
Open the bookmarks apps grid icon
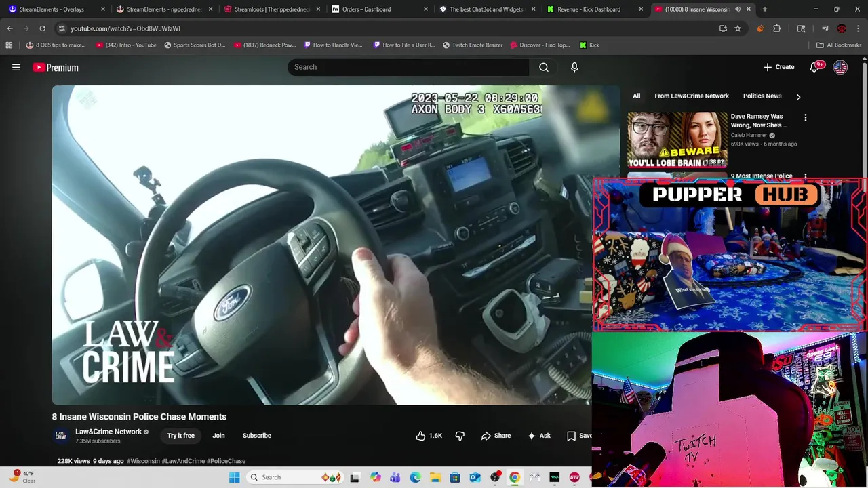(9, 45)
